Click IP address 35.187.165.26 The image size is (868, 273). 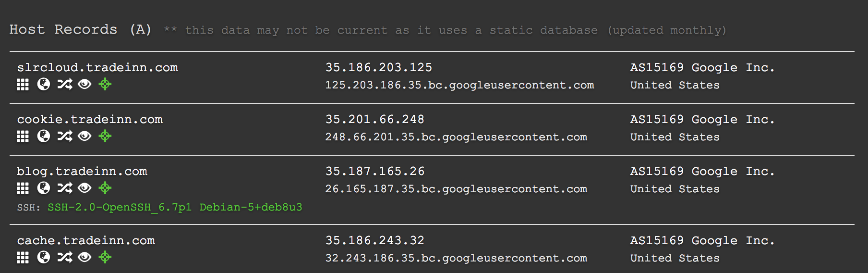point(375,171)
